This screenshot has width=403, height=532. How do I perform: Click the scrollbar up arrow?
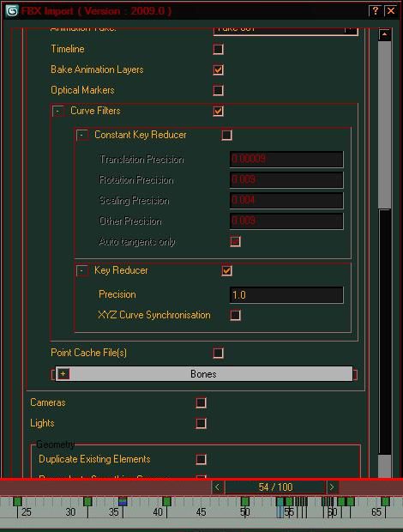385,34
